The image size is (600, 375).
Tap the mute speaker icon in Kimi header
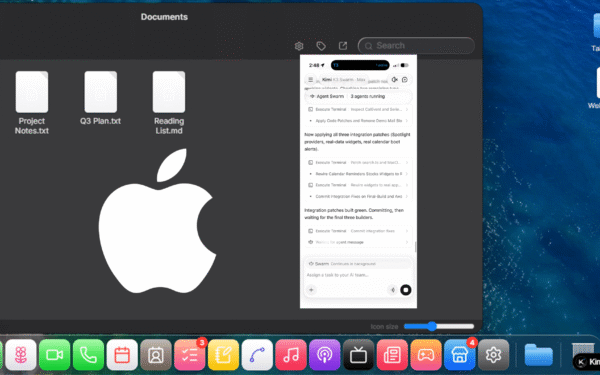tap(395, 80)
